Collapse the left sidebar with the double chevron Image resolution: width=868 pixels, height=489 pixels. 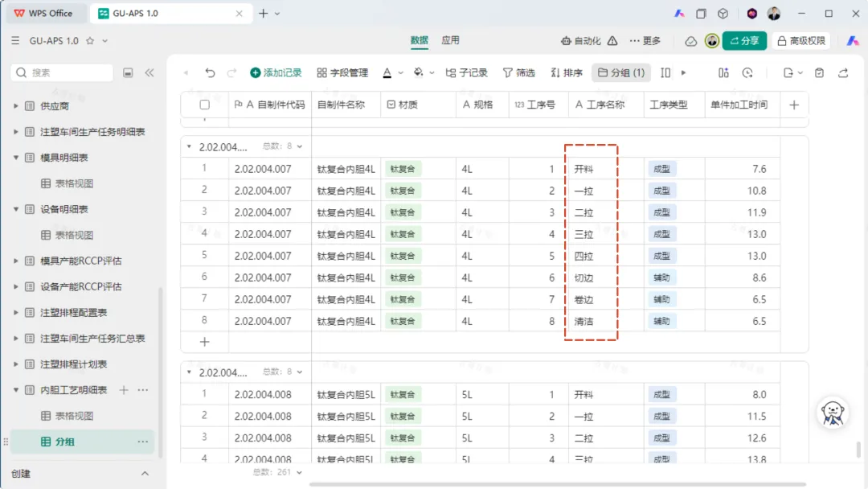[149, 72]
